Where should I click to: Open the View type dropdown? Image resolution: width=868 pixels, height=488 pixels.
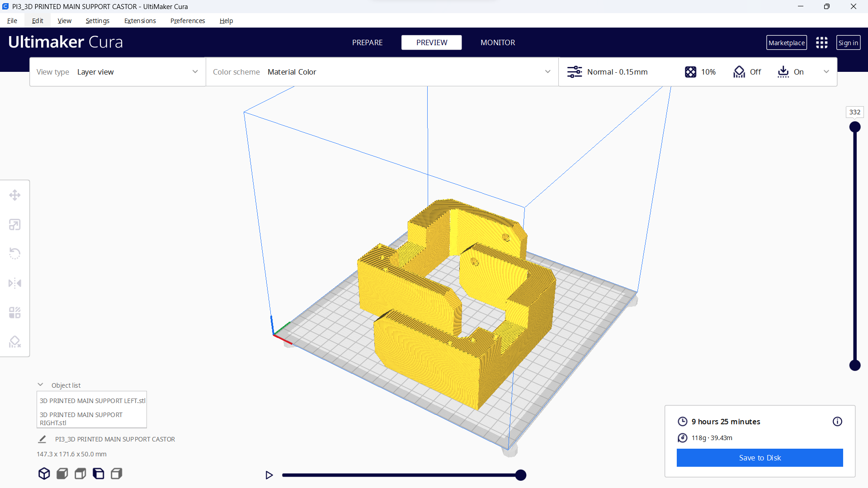(118, 72)
